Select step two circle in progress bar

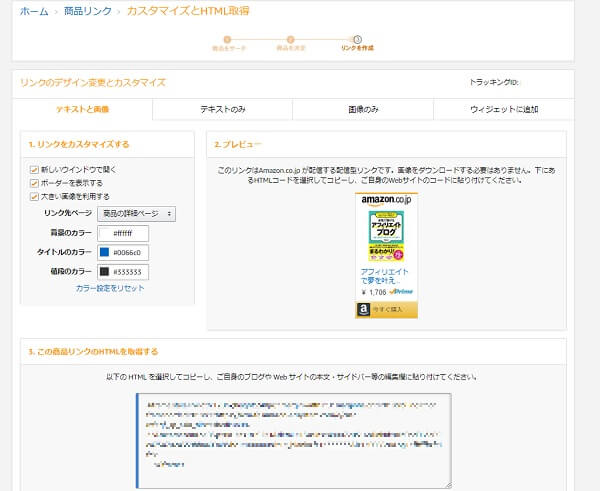pyautogui.click(x=290, y=39)
